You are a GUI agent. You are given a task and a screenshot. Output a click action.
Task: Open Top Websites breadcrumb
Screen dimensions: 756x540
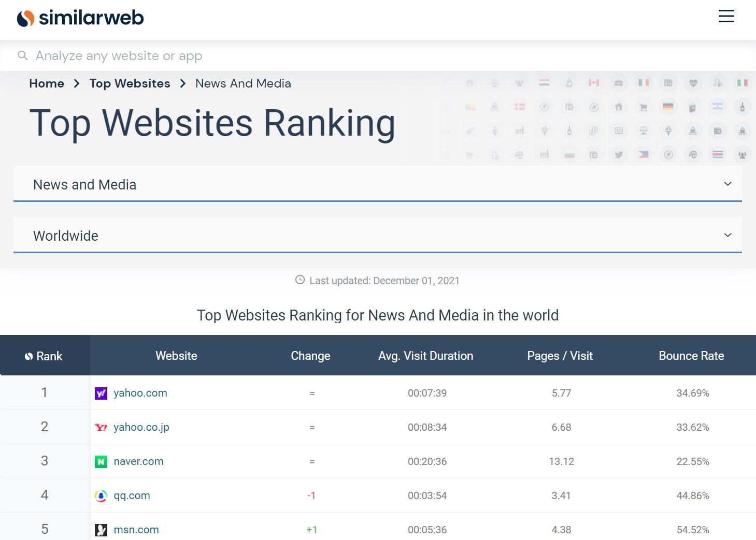click(130, 83)
